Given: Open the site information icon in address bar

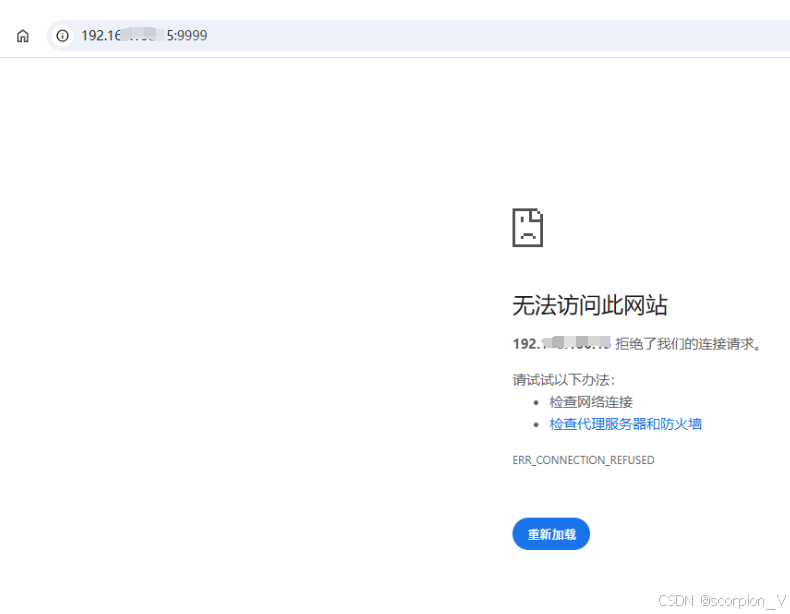Looking at the screenshot, I should click(x=62, y=36).
